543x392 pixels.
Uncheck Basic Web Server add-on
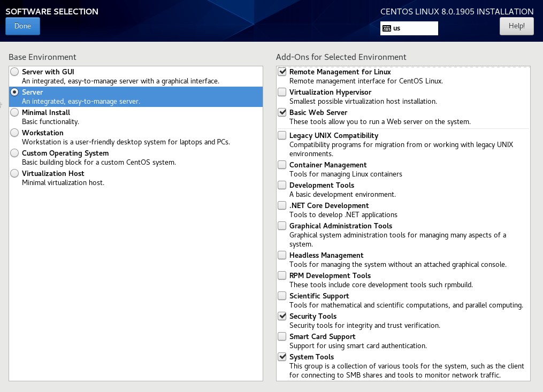282,112
